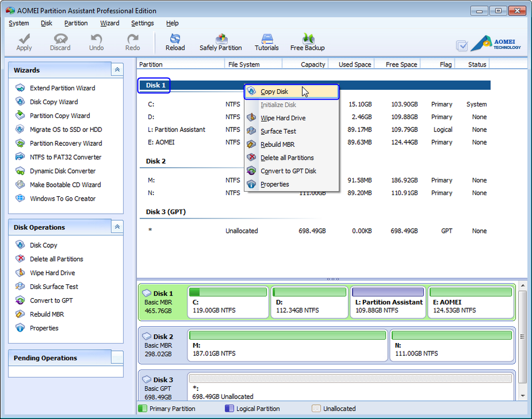Click Convert to GPT in sidebar
Screen dimensions: 532x419
pyautogui.click(x=44, y=300)
